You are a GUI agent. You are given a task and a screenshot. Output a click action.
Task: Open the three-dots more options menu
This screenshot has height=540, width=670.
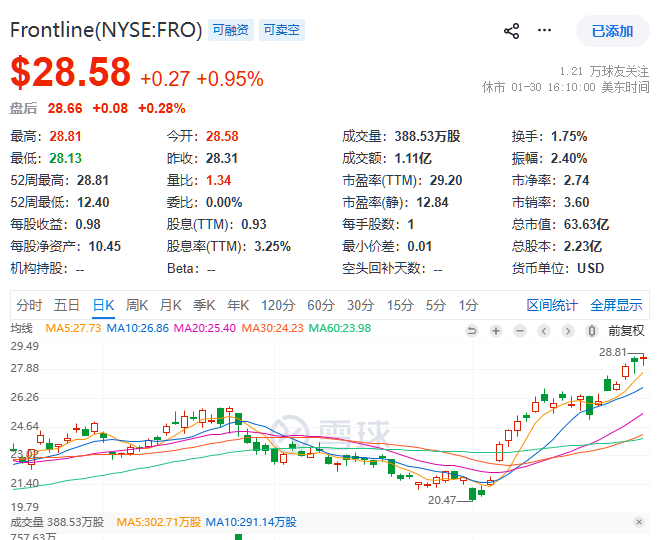tap(545, 31)
